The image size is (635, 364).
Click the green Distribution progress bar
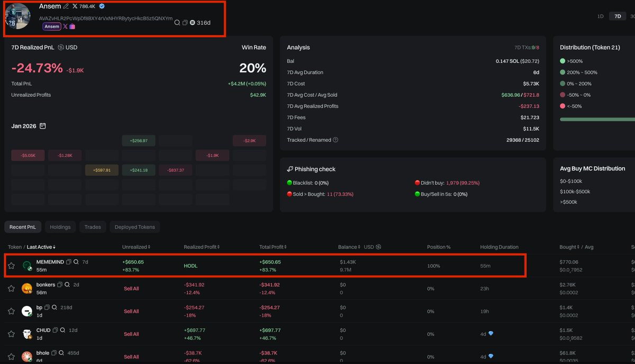pos(597,120)
